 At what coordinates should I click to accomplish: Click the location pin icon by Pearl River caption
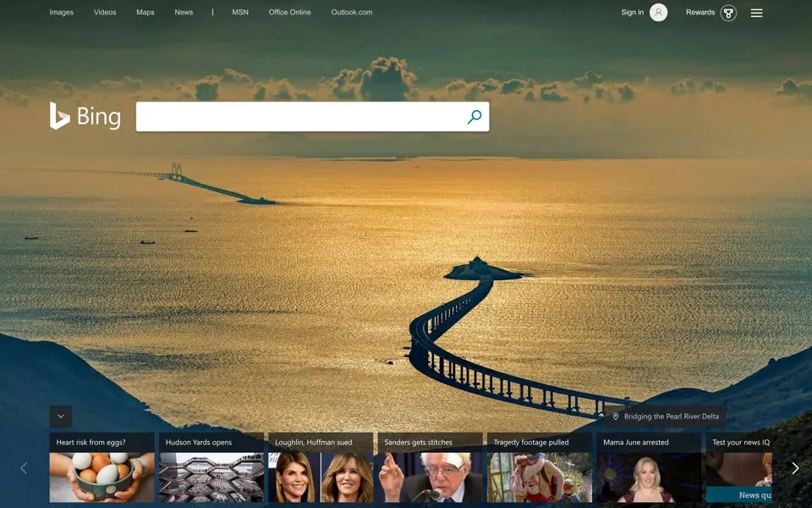616,417
